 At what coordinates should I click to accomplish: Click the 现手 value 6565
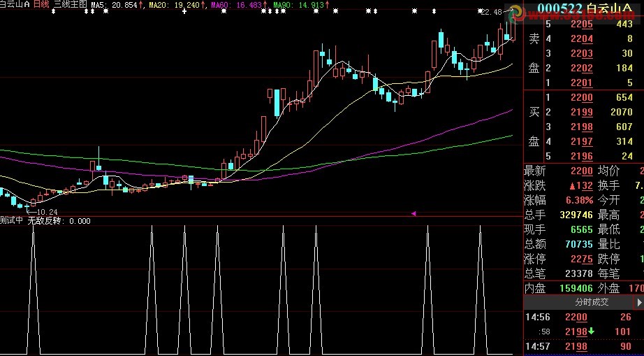(582, 230)
